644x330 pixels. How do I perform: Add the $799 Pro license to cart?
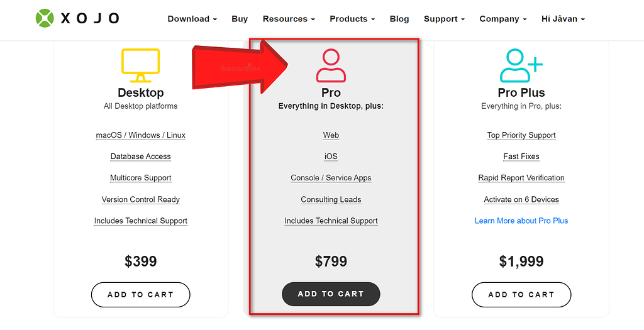coord(331,294)
